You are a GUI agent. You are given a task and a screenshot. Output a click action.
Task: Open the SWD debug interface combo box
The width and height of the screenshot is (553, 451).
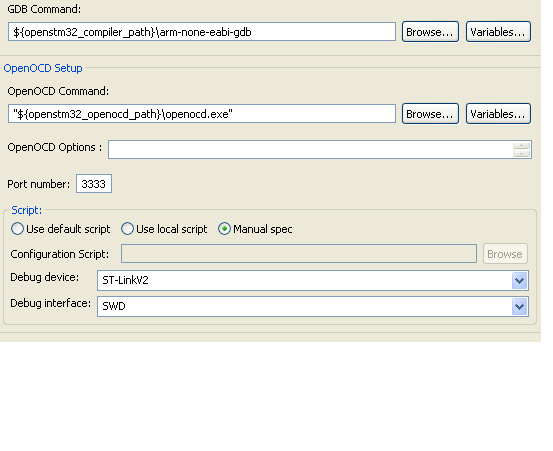coord(312,306)
